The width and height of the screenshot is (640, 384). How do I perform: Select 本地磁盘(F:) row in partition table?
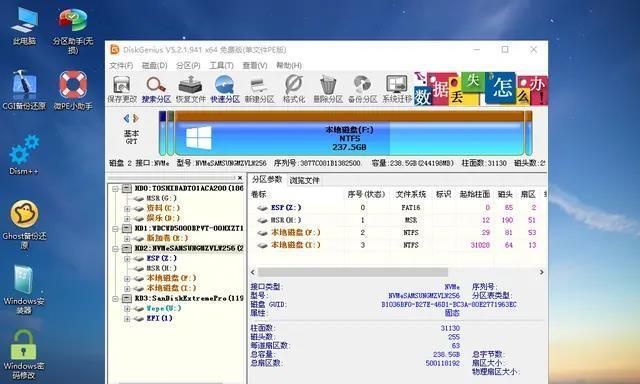pyautogui.click(x=397, y=233)
